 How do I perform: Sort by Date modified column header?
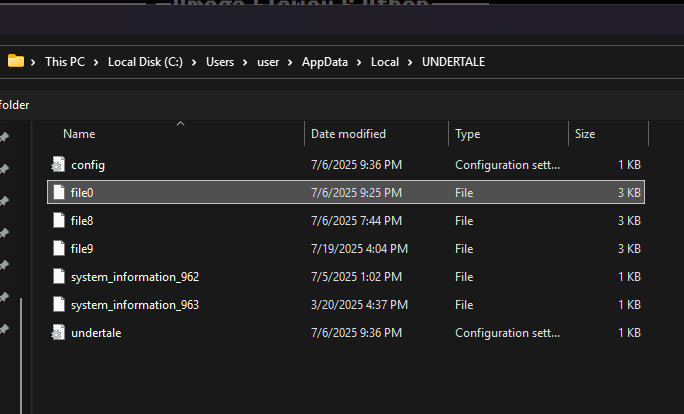(348, 134)
